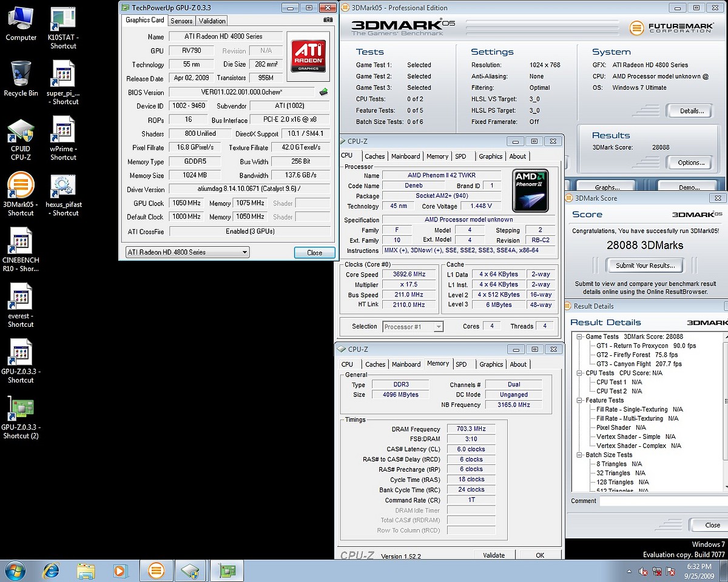Open Graphics tab in upper CPU-Z window
The width and height of the screenshot is (728, 582).
[491, 156]
